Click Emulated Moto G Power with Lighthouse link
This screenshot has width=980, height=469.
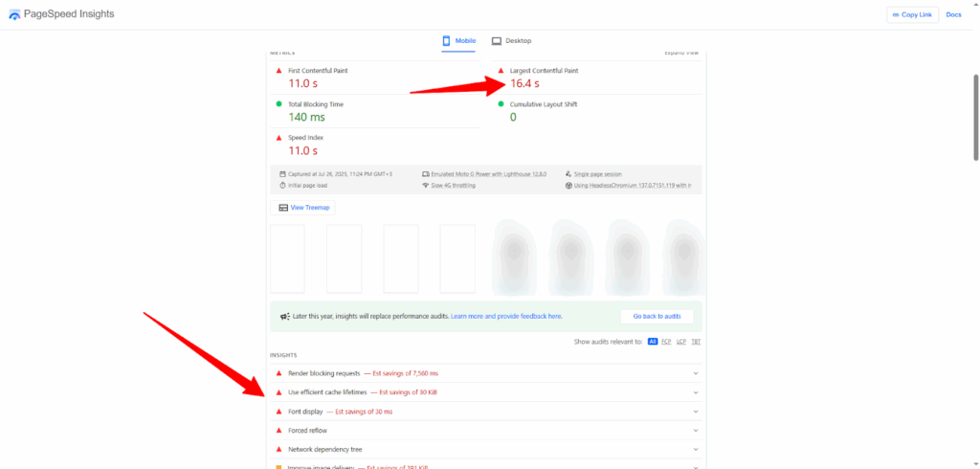(x=489, y=174)
